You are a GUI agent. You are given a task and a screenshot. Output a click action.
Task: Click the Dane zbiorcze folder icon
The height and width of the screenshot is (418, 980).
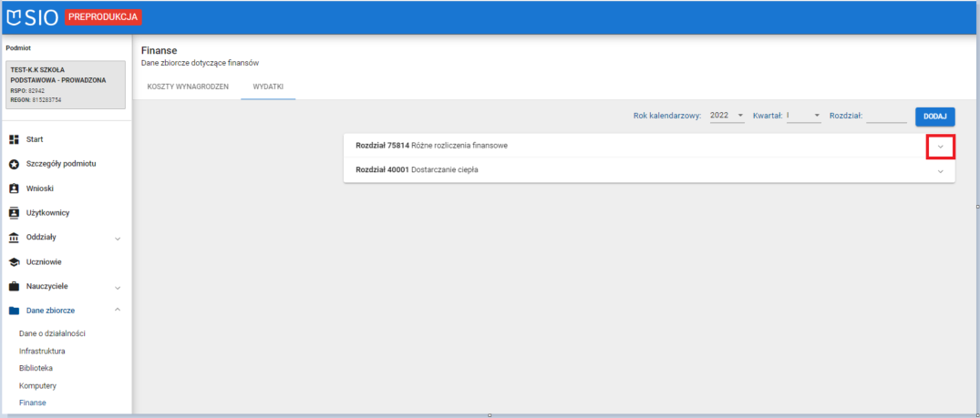coord(14,311)
